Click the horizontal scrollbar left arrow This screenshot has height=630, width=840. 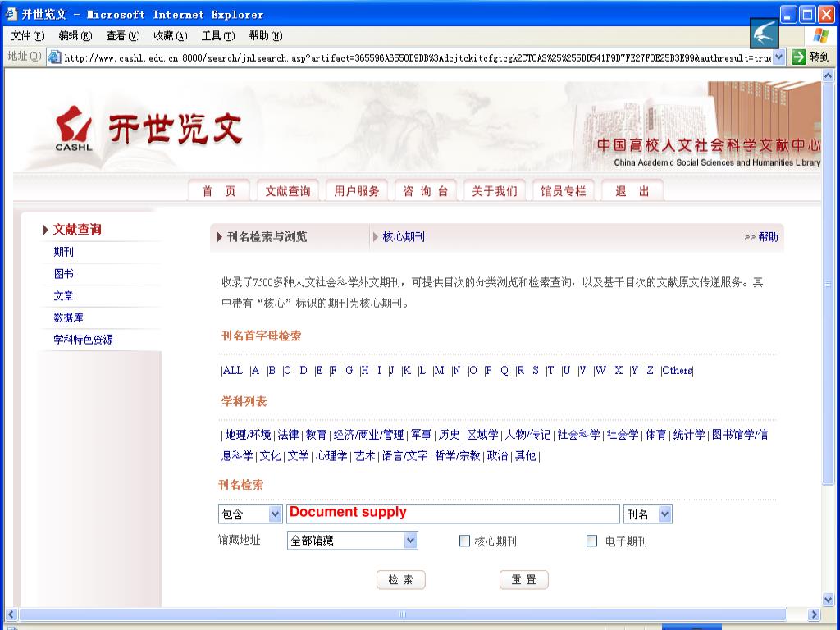[x=11, y=614]
